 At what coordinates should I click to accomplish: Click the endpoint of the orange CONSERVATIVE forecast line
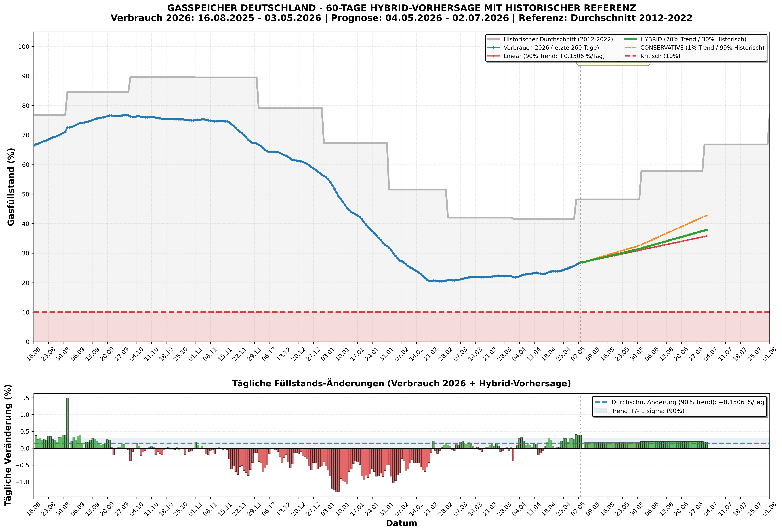706,216
